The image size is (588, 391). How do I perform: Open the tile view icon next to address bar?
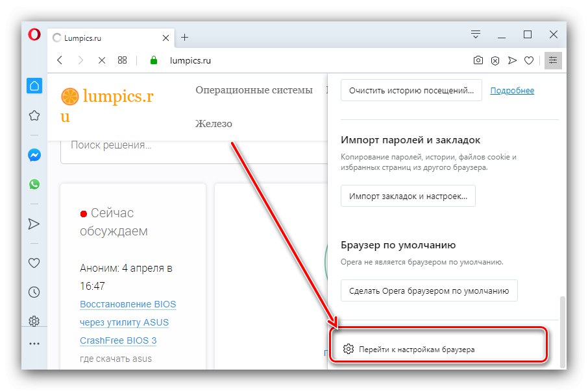tap(122, 60)
